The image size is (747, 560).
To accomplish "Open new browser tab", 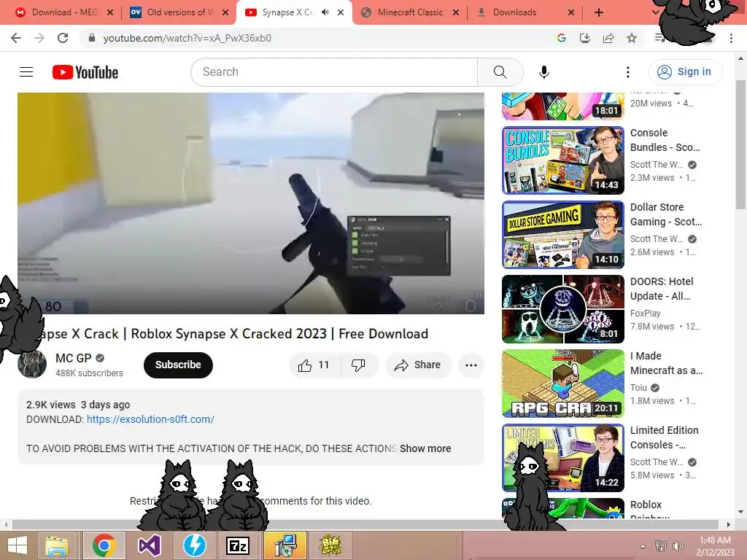I will coord(599,12).
